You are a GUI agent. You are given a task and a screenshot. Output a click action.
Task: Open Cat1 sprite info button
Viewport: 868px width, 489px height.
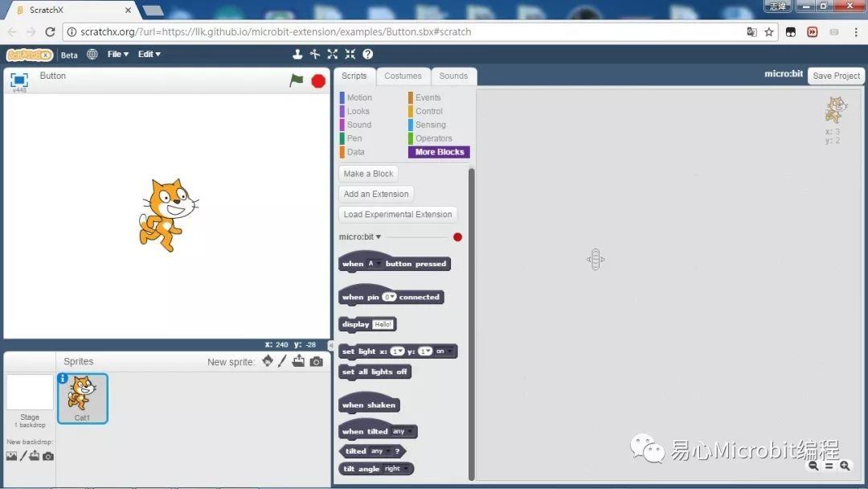[x=63, y=378]
